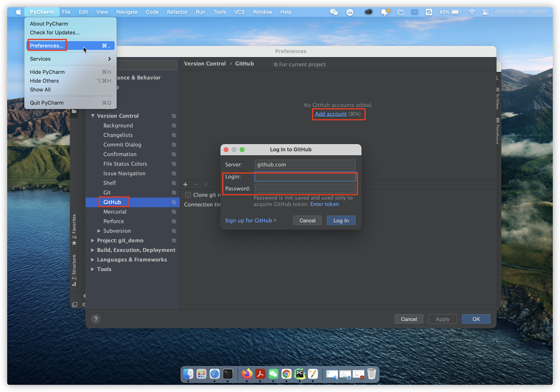
Task: Open the help question mark button
Action: [96, 319]
